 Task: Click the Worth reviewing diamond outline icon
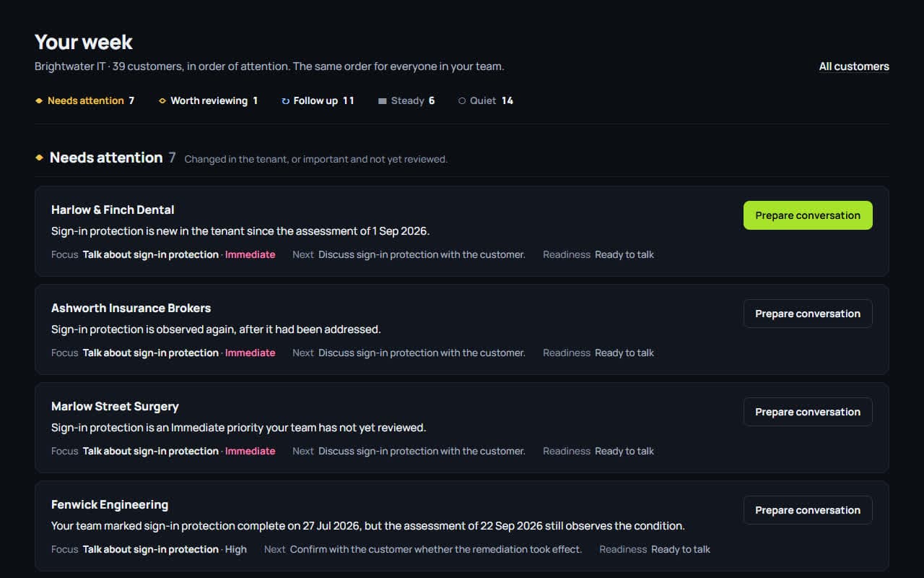click(x=162, y=101)
